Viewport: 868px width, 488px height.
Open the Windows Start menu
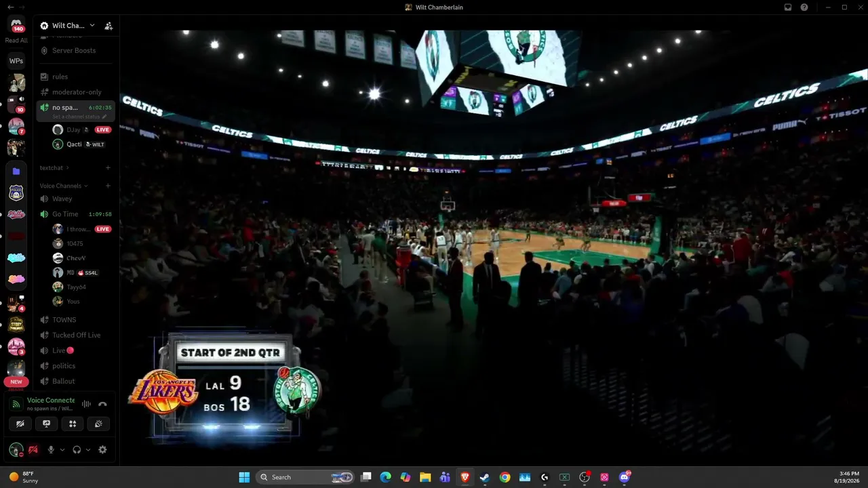pos(244,477)
